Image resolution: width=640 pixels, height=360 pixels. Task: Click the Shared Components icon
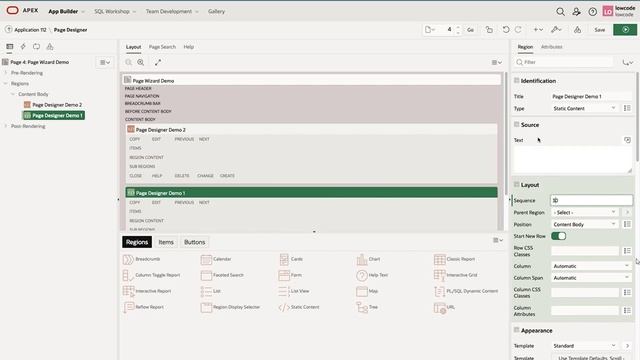(577, 30)
